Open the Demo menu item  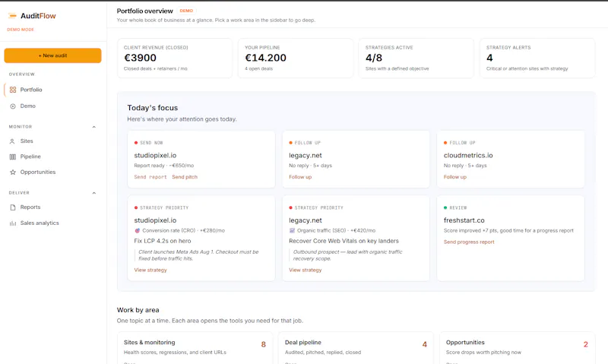(x=52, y=106)
